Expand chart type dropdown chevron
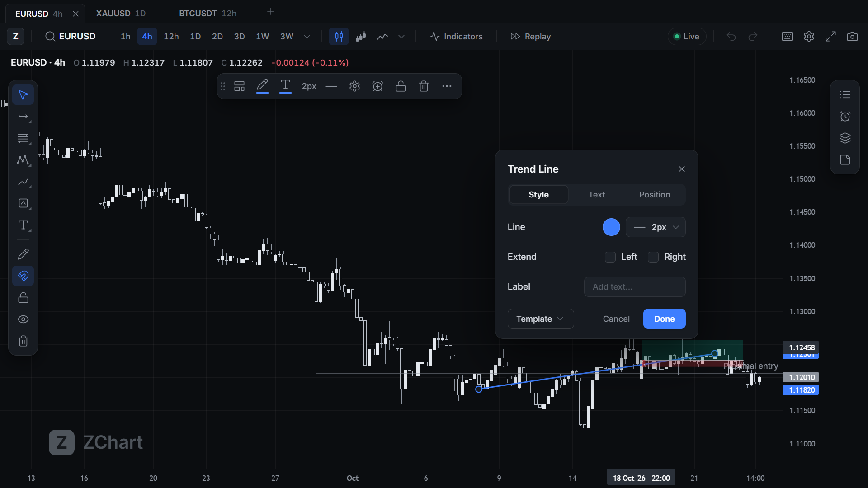 click(401, 37)
